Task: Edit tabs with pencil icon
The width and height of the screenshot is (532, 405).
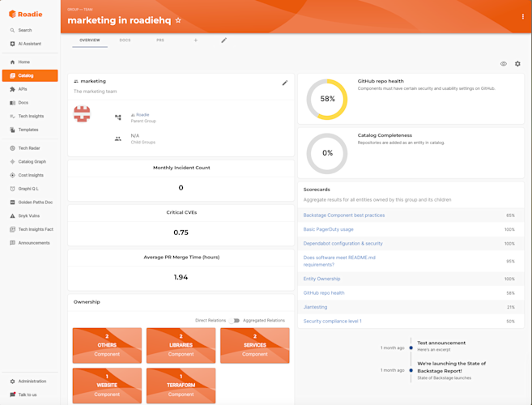Action: 224,40
